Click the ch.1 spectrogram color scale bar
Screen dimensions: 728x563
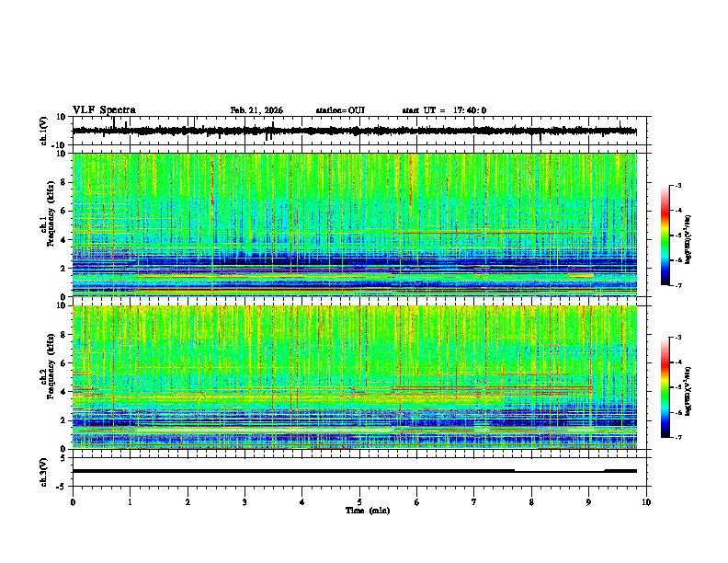pos(665,236)
